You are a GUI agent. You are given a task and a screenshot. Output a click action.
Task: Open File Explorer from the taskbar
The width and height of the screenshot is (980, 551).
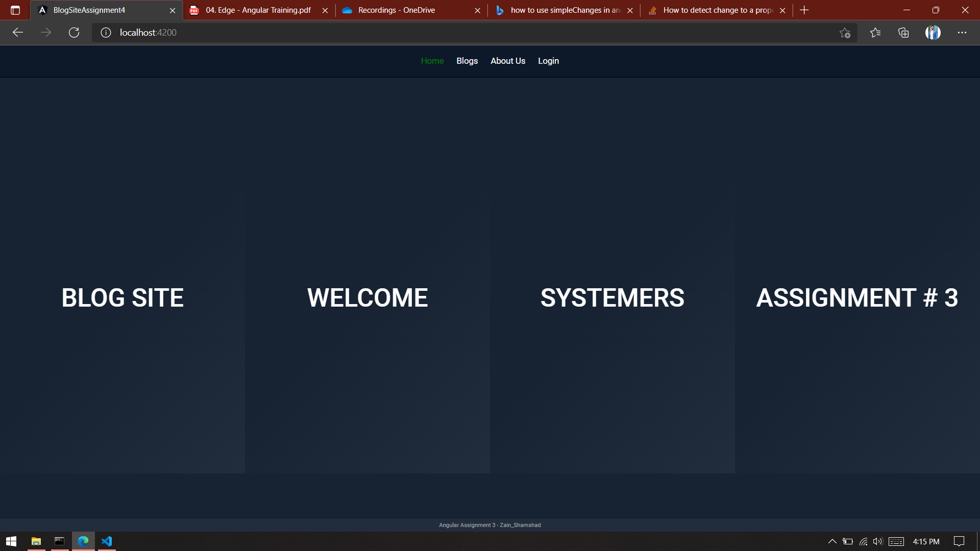(36, 541)
